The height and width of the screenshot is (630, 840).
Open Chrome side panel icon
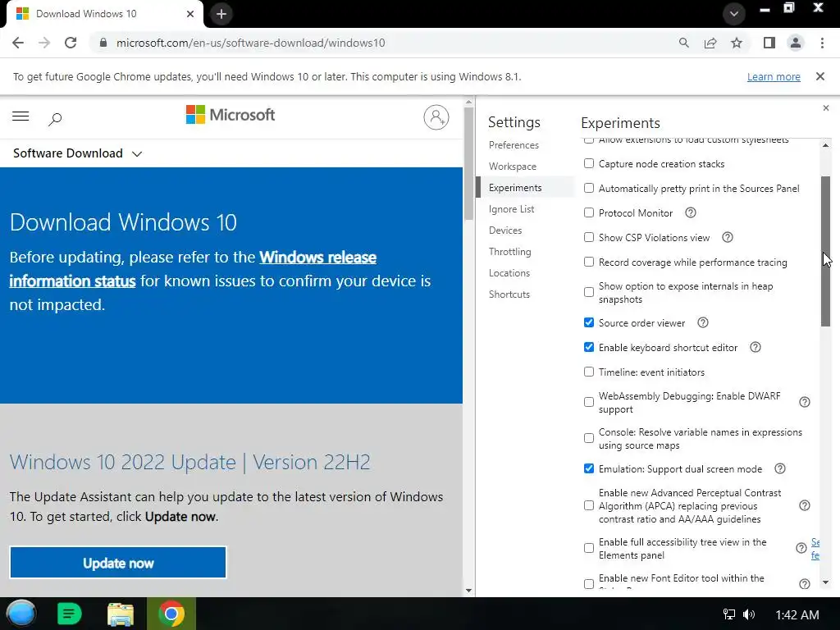point(769,43)
